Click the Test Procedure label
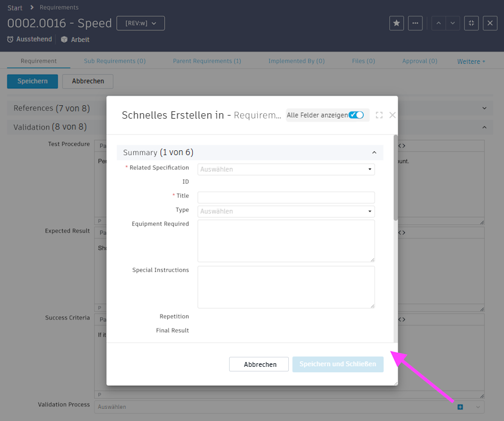 (69, 144)
